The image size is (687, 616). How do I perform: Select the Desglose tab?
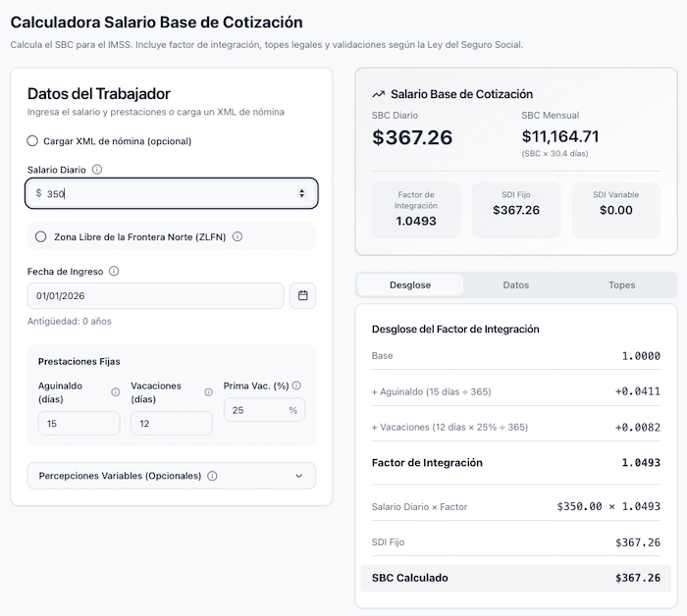tap(409, 285)
